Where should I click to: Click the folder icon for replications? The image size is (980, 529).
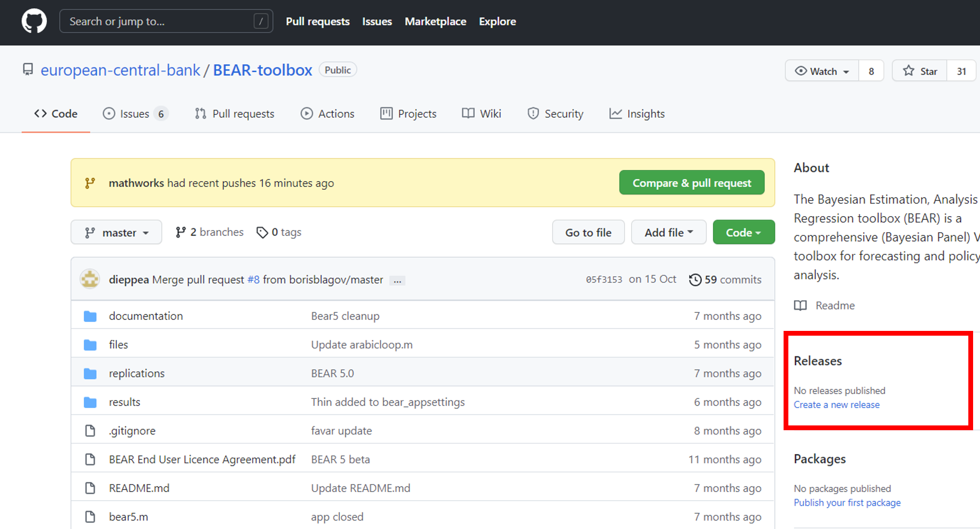(x=90, y=373)
